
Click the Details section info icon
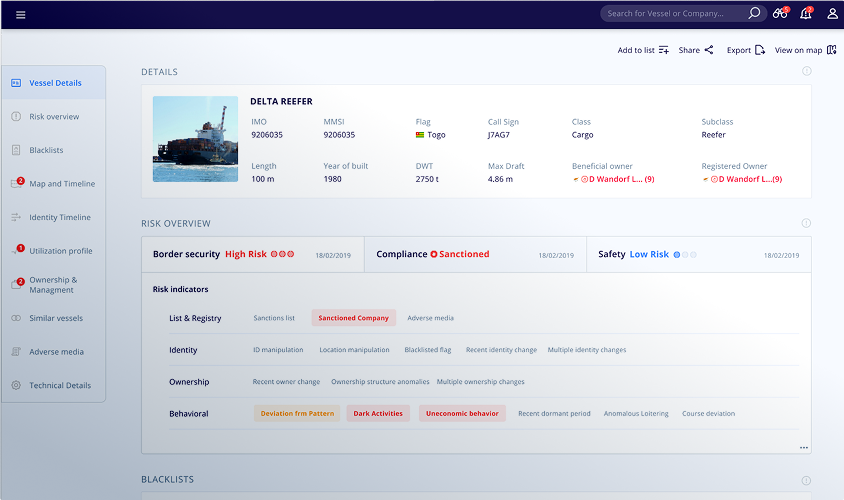(806, 71)
